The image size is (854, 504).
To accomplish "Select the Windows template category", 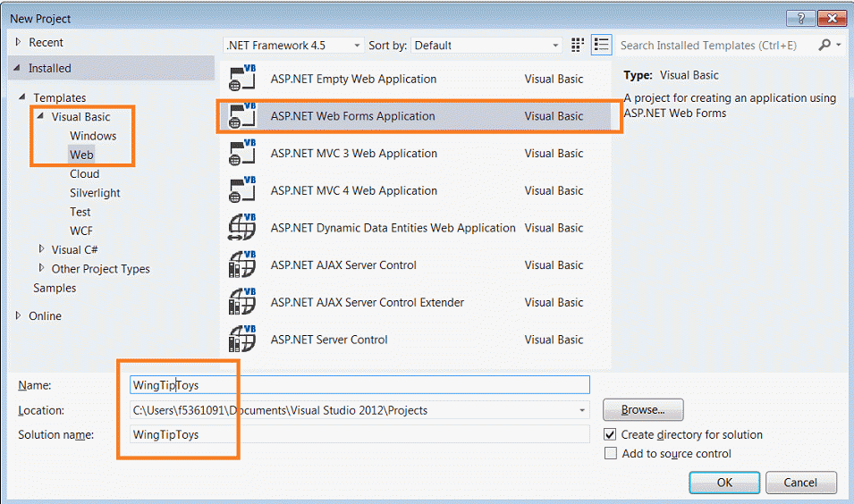I will pos(93,136).
